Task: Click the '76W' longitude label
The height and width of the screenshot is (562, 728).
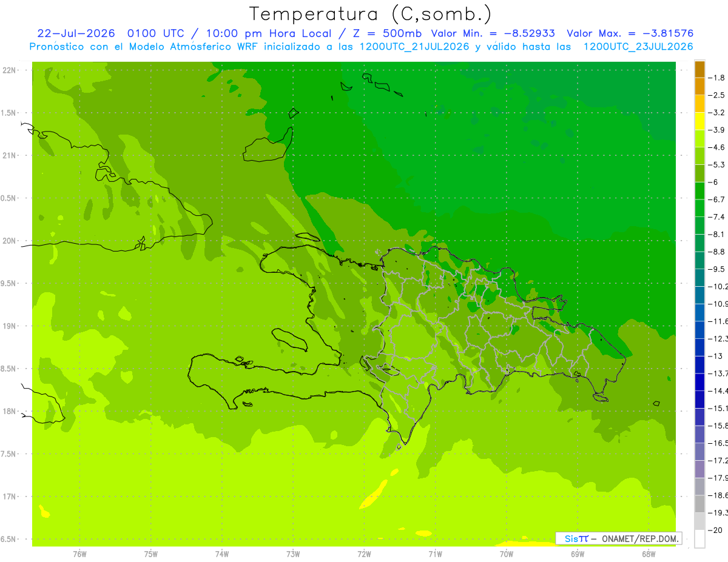Action: [79, 554]
